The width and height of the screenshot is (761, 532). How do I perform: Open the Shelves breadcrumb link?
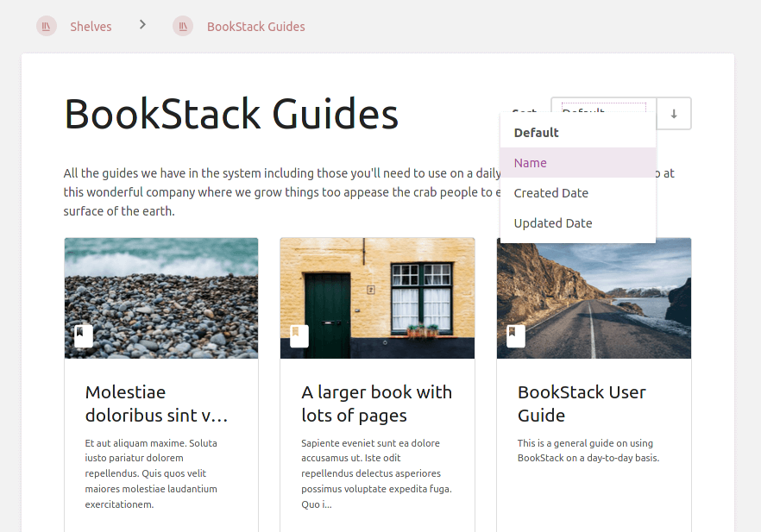pyautogui.click(x=91, y=27)
